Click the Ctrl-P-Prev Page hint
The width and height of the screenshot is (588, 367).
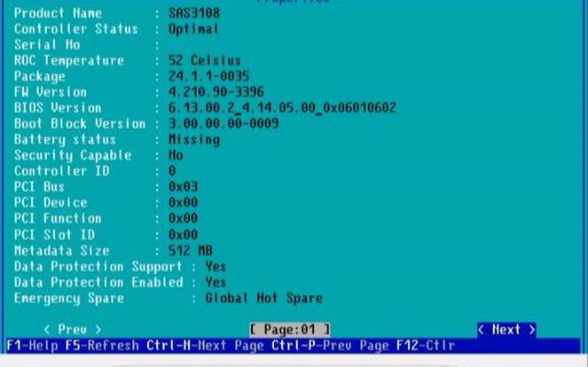[x=330, y=345]
